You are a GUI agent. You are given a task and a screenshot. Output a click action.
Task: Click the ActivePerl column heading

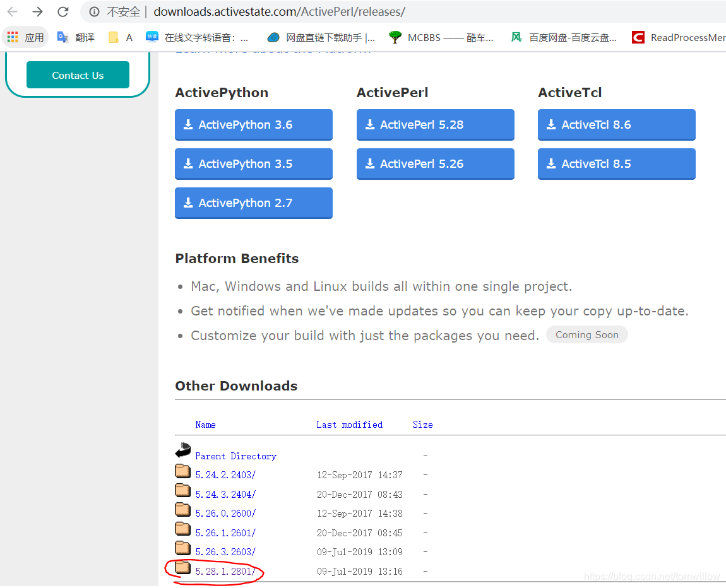tap(392, 93)
